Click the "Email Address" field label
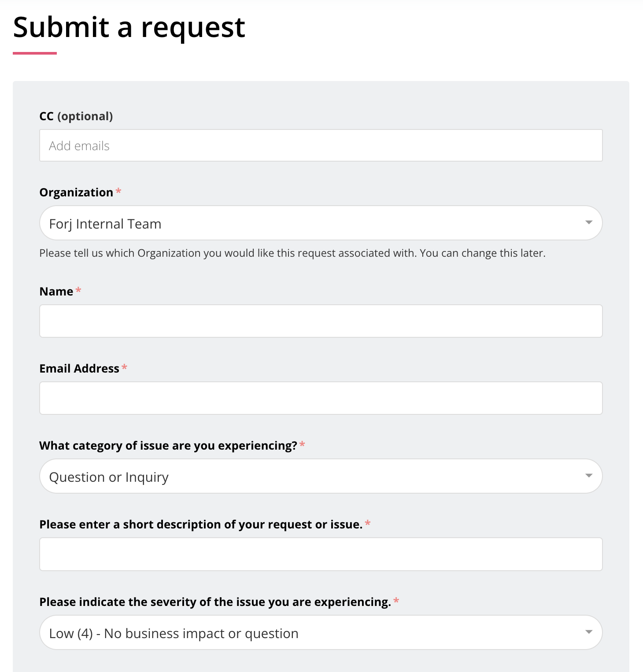Screen dimensions: 643x672 point(79,369)
